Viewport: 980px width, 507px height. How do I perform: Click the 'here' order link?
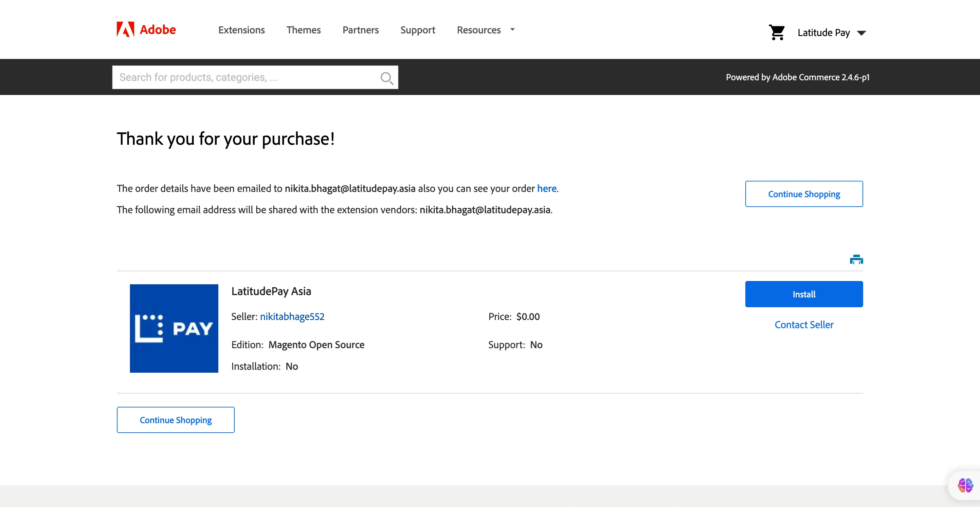(547, 188)
